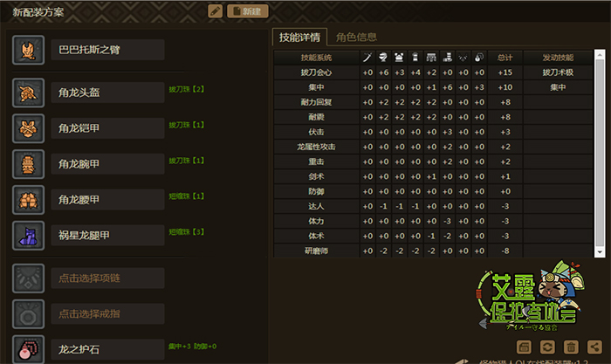Screen dimensions: 611x364
Task: Click the 新建 button
Action: 247,11
